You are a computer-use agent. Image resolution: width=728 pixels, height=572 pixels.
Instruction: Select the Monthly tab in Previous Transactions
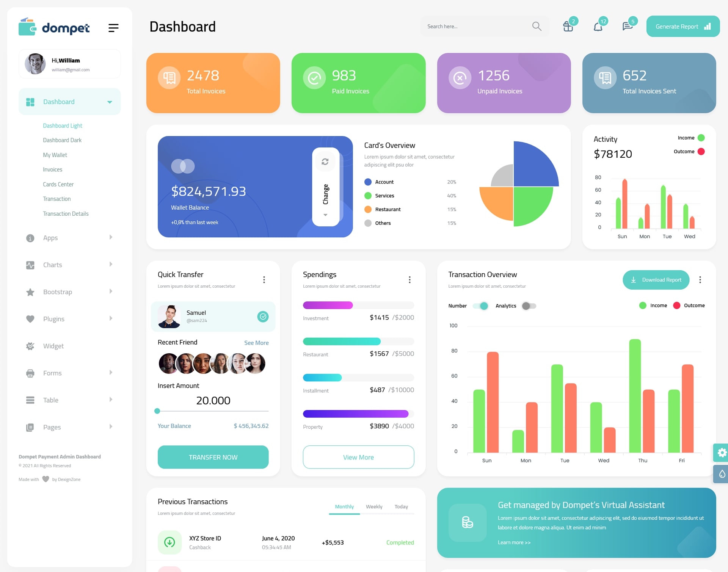tap(344, 506)
